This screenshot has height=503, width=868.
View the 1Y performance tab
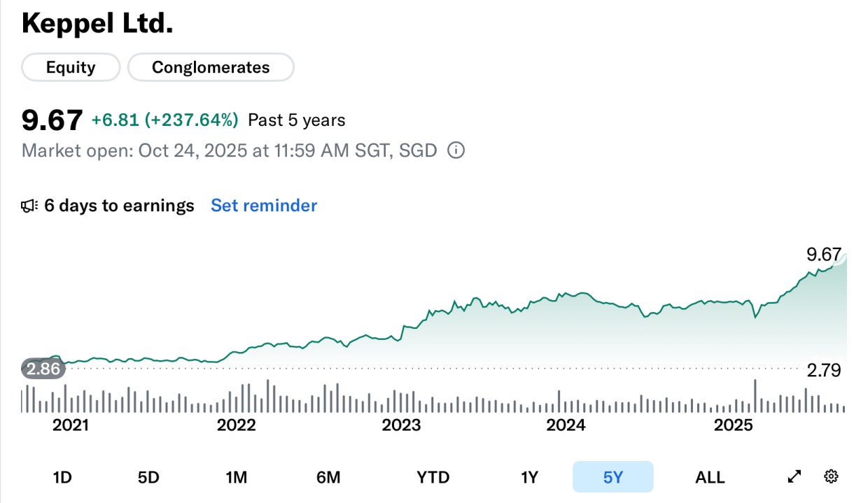tap(530, 476)
